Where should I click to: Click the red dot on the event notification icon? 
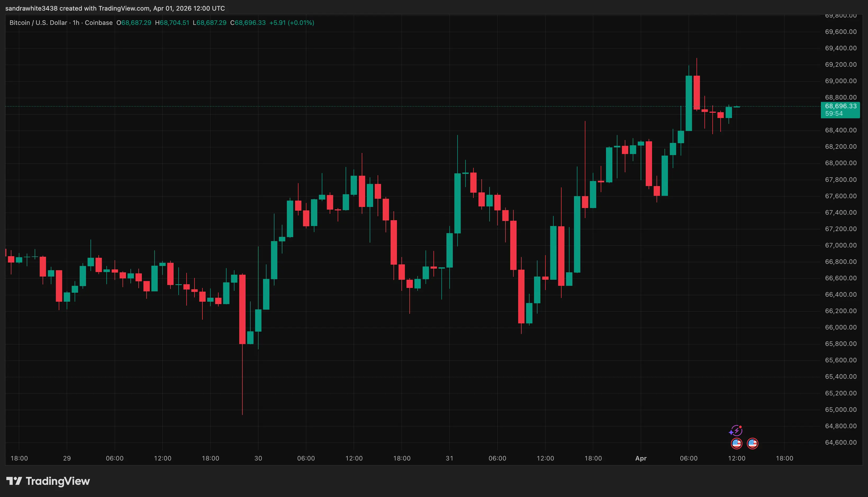coord(740,427)
